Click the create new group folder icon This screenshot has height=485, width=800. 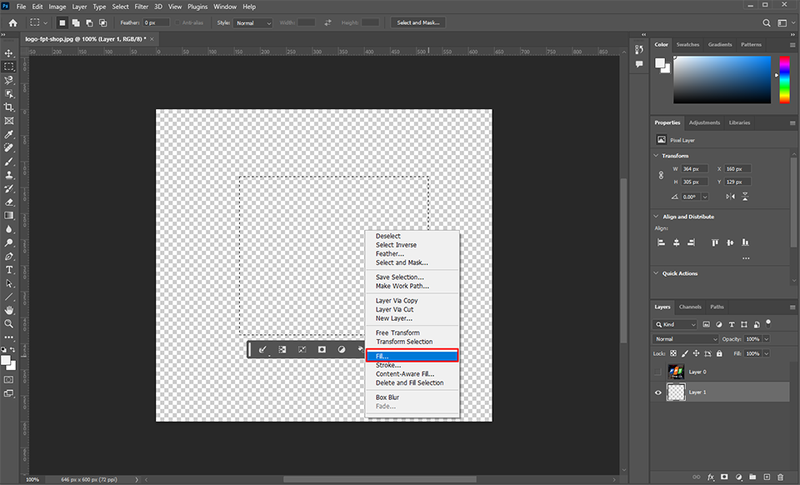[x=753, y=477]
